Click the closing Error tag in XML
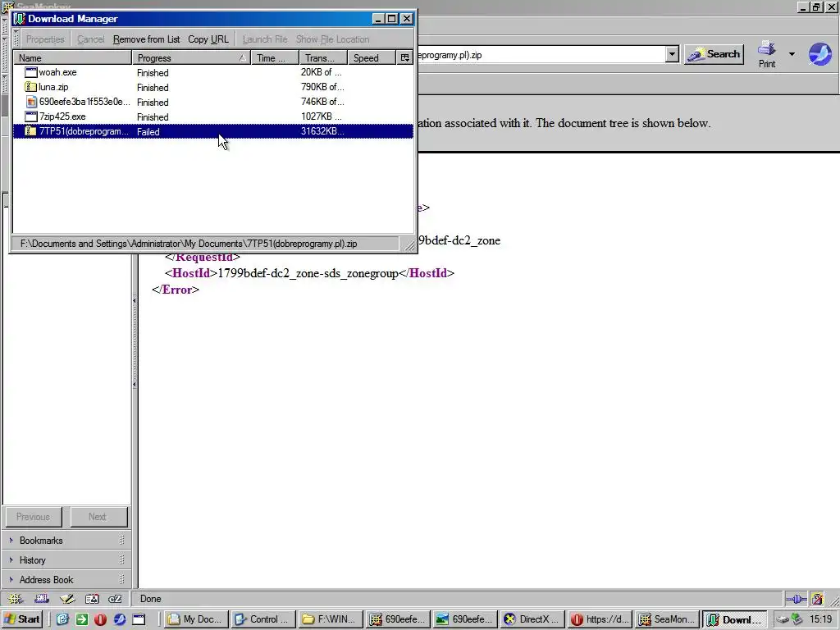The height and width of the screenshot is (630, 840). pos(176,290)
